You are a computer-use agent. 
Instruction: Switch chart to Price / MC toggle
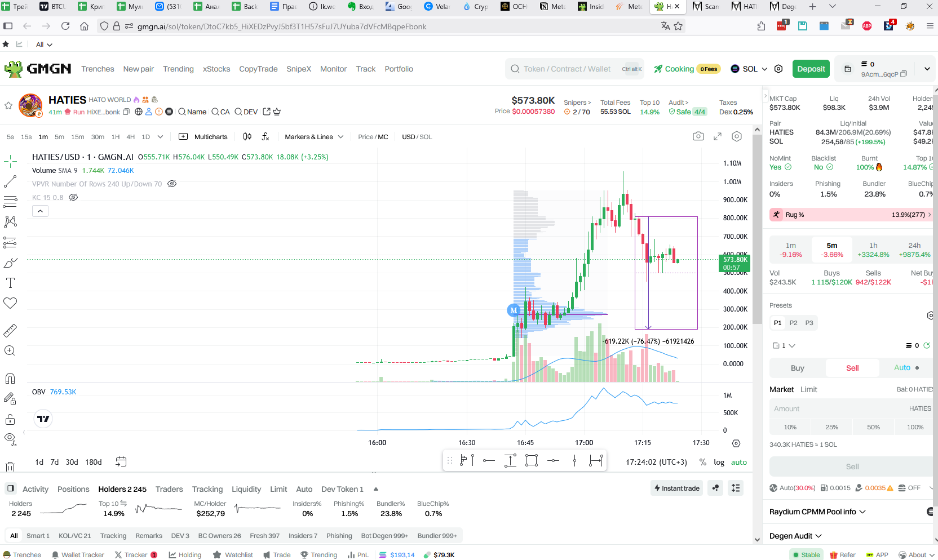tap(373, 137)
